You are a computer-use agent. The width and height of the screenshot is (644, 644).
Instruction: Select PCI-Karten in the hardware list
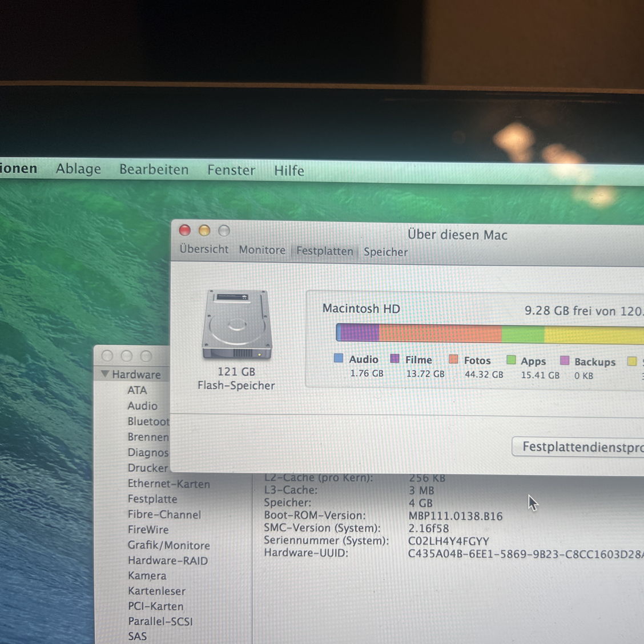(x=155, y=606)
